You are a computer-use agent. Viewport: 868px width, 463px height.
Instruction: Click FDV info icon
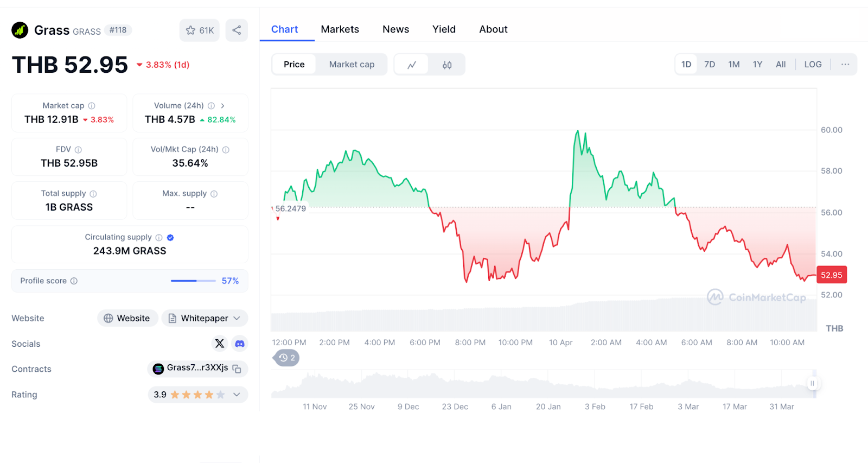point(78,150)
